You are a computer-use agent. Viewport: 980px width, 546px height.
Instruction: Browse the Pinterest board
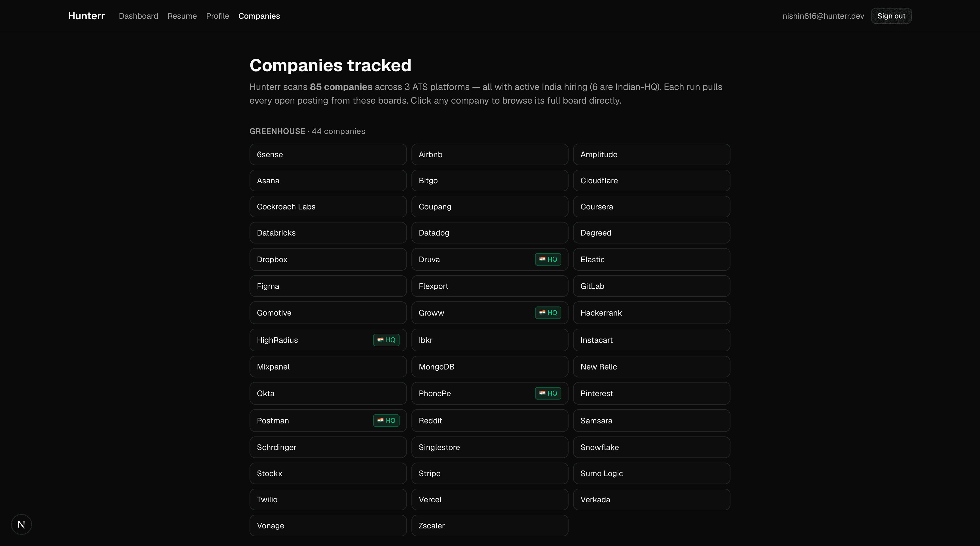tap(652, 393)
